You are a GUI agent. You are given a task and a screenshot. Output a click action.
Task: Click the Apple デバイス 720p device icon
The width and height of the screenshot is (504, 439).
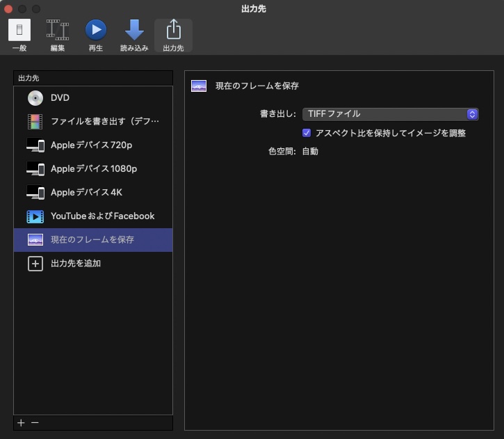[x=35, y=145]
